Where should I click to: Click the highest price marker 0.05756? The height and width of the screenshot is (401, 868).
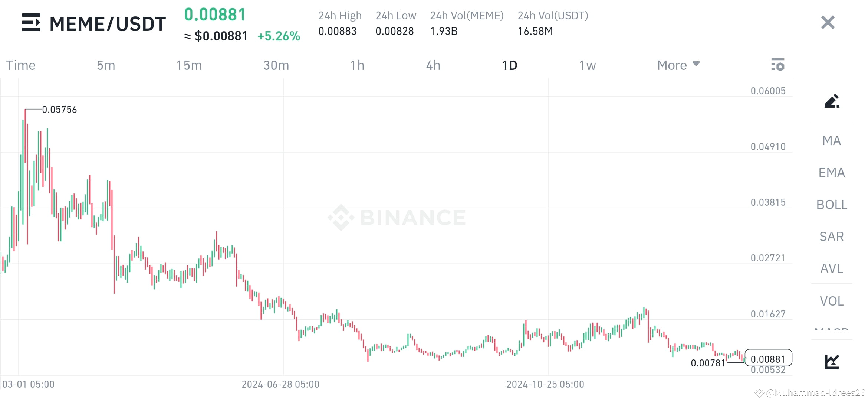(59, 109)
